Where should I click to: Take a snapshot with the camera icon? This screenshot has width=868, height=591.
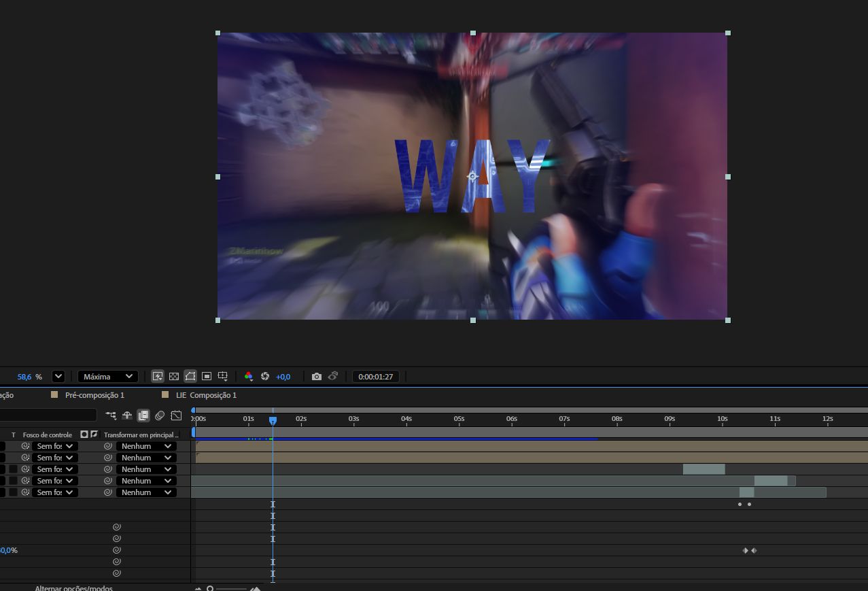click(316, 376)
